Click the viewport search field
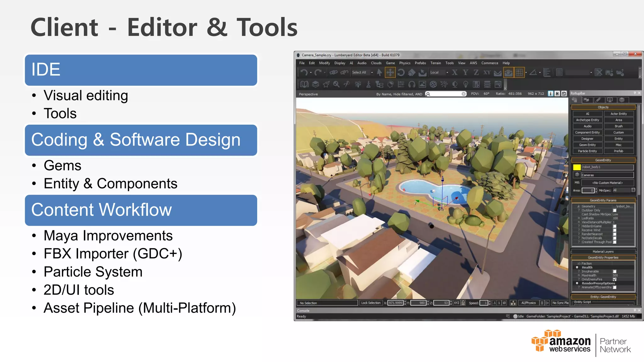Image resolution: width=644 pixels, height=362 pixels. 446,94
